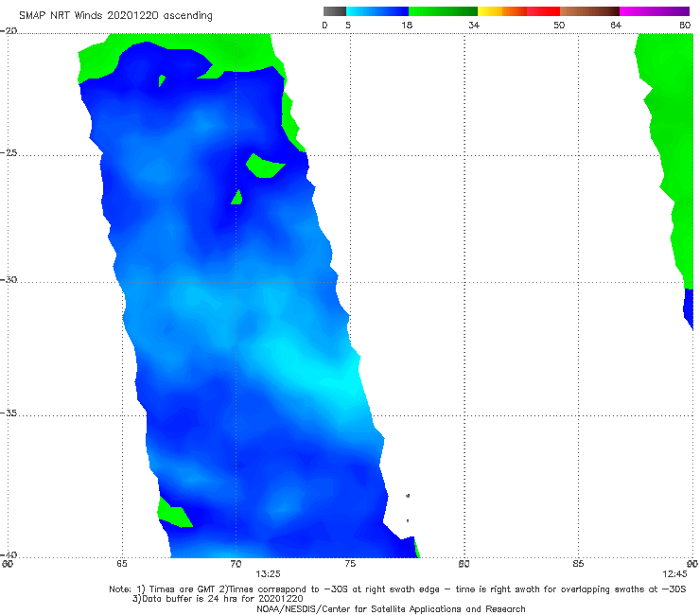700x615 pixels.
Task: Click the colorbar label '64'
Action: pos(616,26)
